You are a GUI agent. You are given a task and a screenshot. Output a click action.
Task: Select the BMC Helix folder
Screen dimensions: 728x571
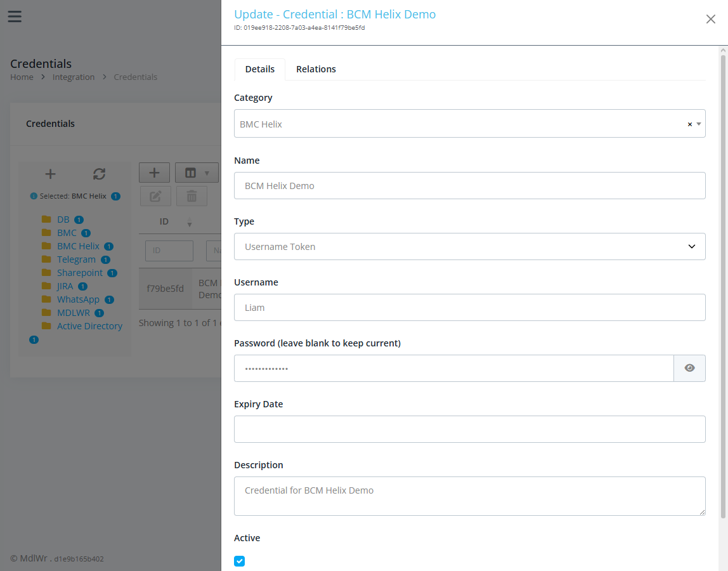coord(78,246)
